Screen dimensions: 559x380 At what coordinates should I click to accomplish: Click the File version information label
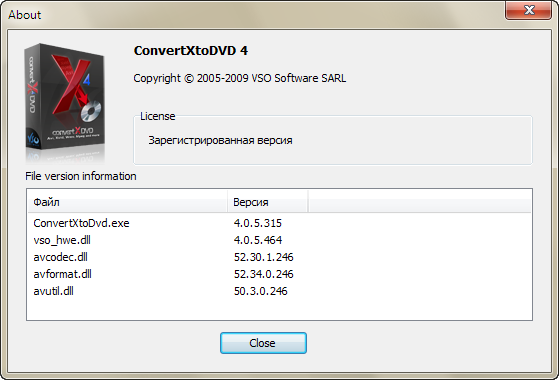(81, 176)
